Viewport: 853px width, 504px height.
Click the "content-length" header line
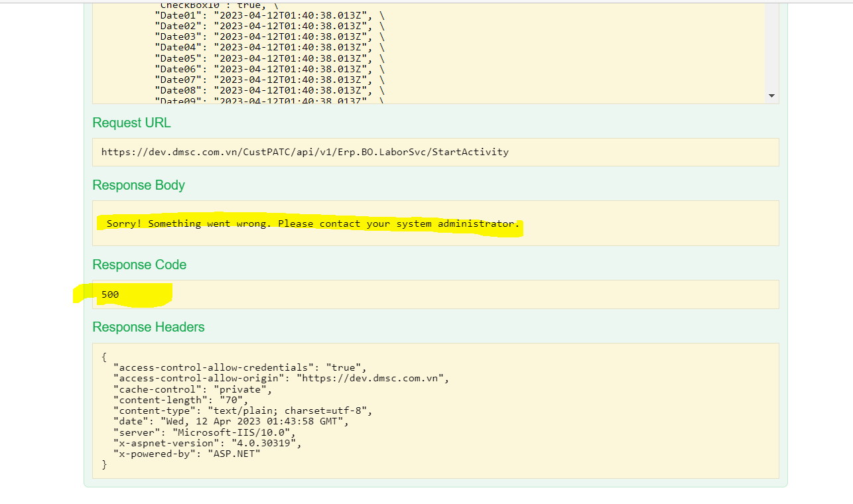pos(181,400)
